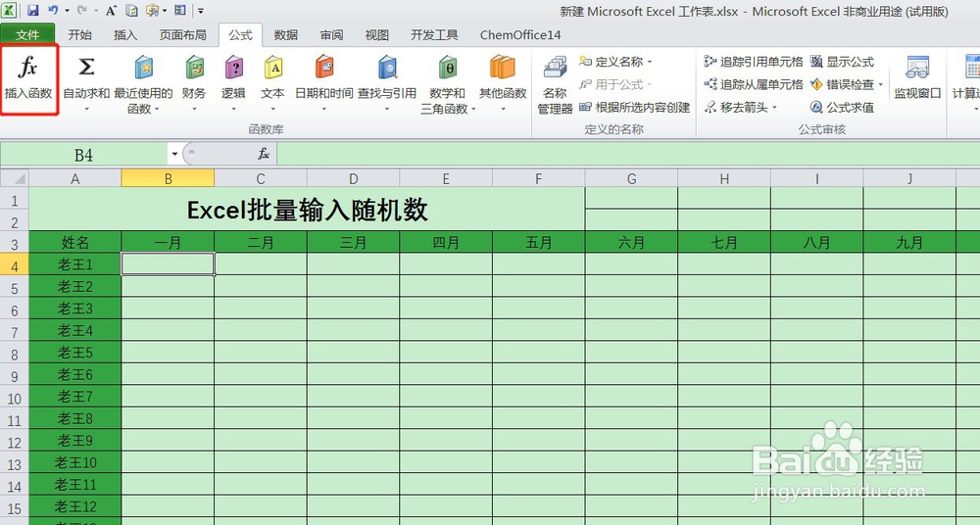980x525 pixels.
Task: Select column B header
Action: pos(168,178)
